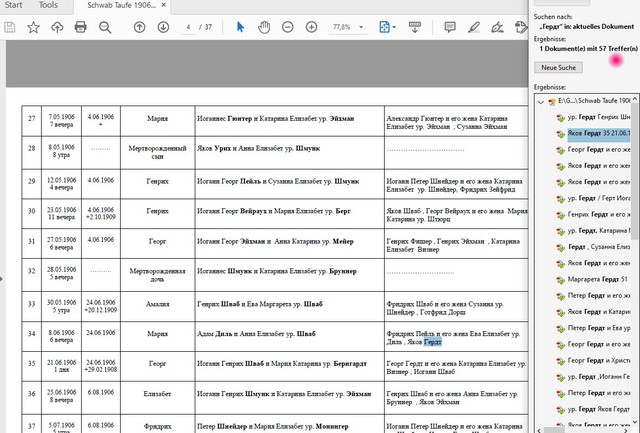This screenshot has height=433, width=640.
Task: Click the page number input field
Action: tap(188, 27)
